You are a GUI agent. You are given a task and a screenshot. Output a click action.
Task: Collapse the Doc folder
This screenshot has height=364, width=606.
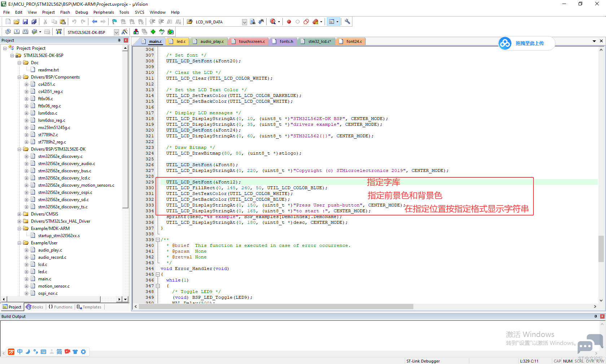point(19,63)
